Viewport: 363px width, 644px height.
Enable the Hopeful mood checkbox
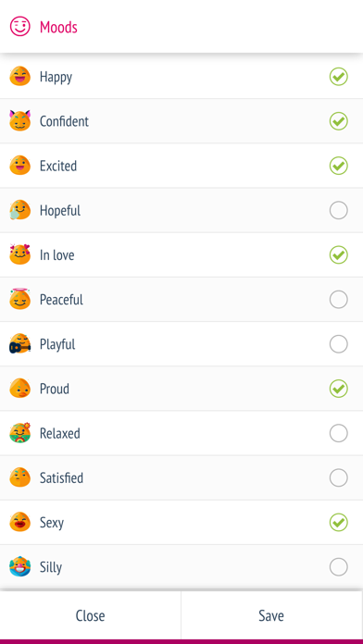click(x=338, y=210)
